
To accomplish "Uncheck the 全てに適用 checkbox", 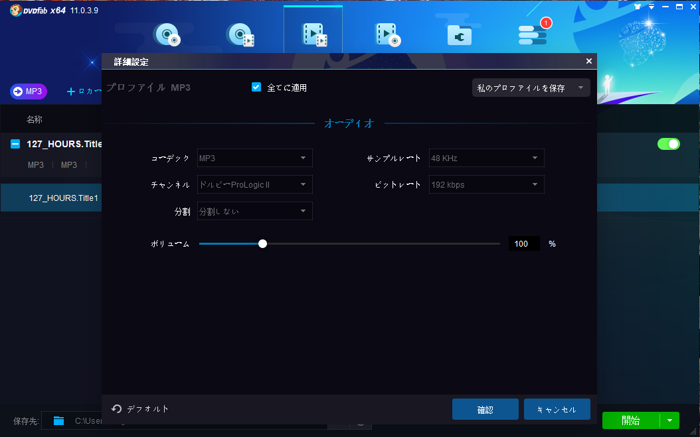I will [256, 87].
